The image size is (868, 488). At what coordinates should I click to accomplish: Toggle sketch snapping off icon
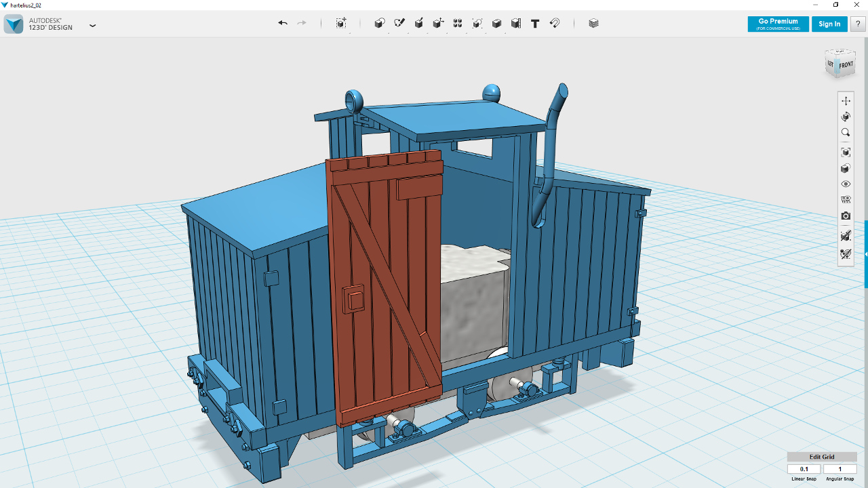[846, 254]
